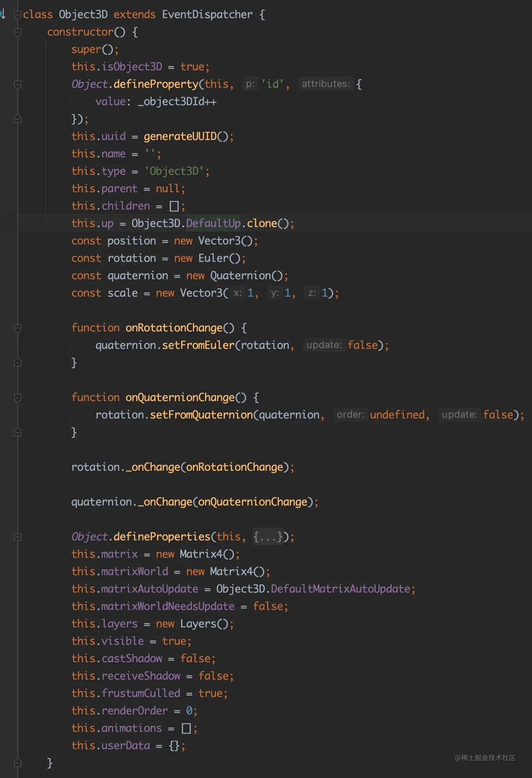Click 'userData' property

pos(126,745)
